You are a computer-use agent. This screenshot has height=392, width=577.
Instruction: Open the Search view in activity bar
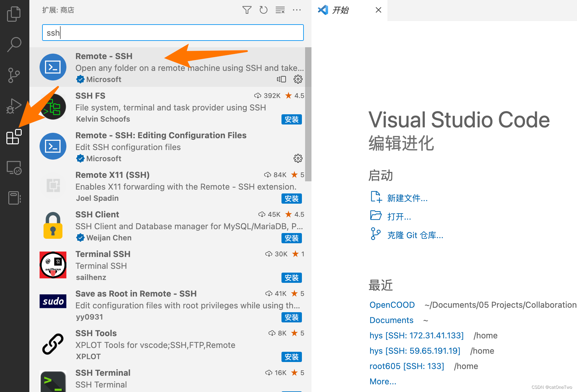(14, 44)
